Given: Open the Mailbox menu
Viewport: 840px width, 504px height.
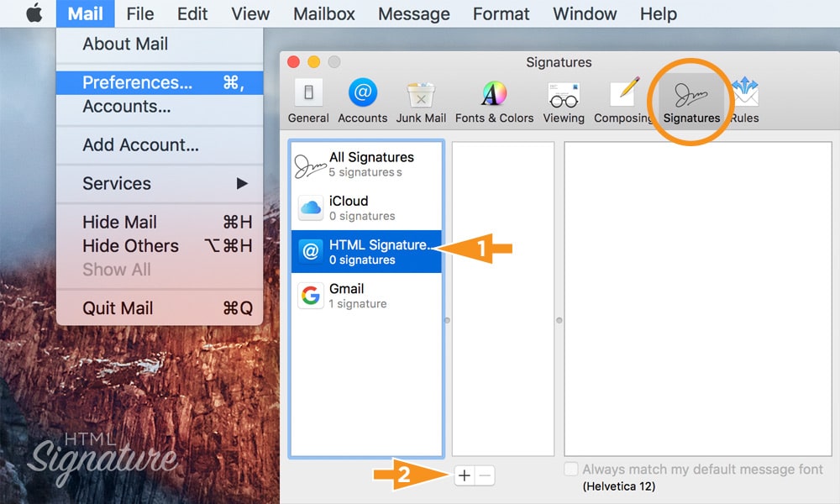Looking at the screenshot, I should [x=323, y=14].
